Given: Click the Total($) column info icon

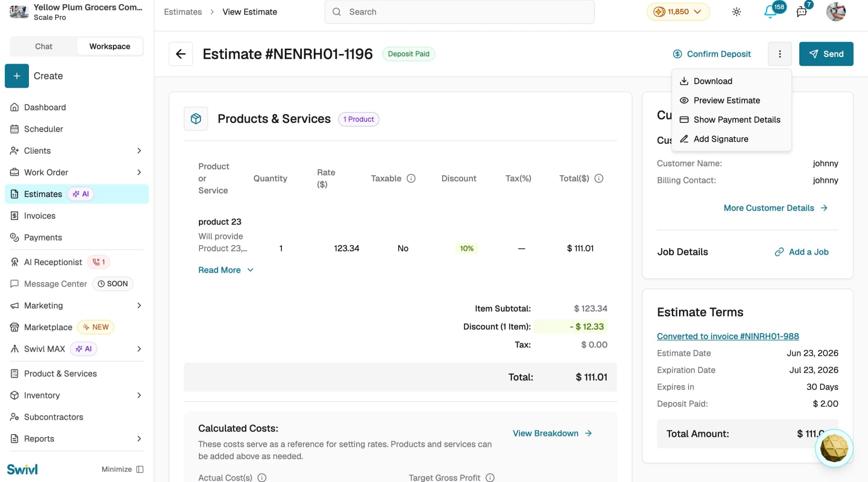Looking at the screenshot, I should (x=599, y=178).
